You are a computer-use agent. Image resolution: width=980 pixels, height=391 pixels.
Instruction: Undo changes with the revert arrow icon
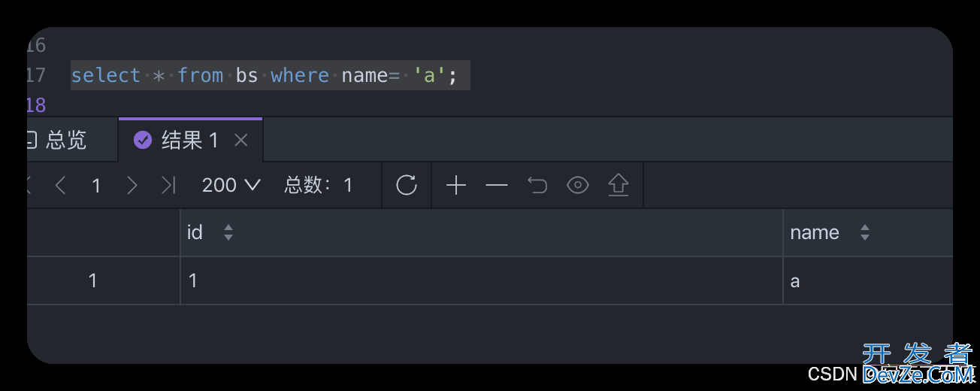537,185
